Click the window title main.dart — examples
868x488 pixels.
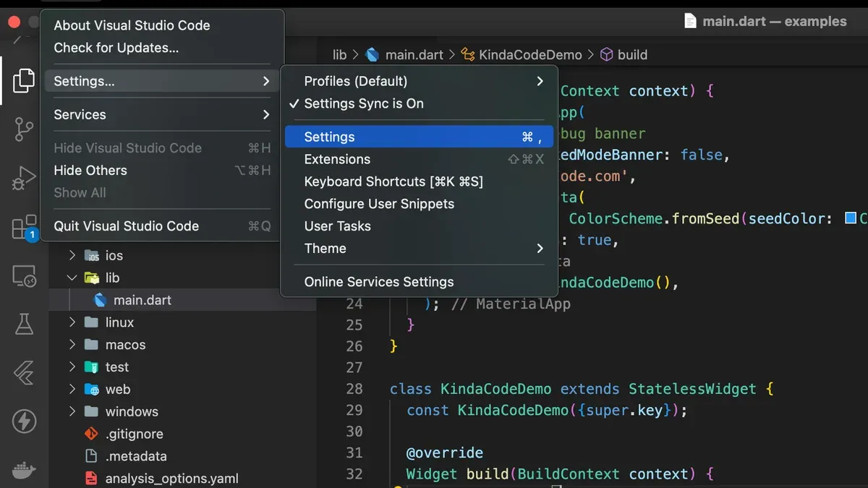[774, 22]
